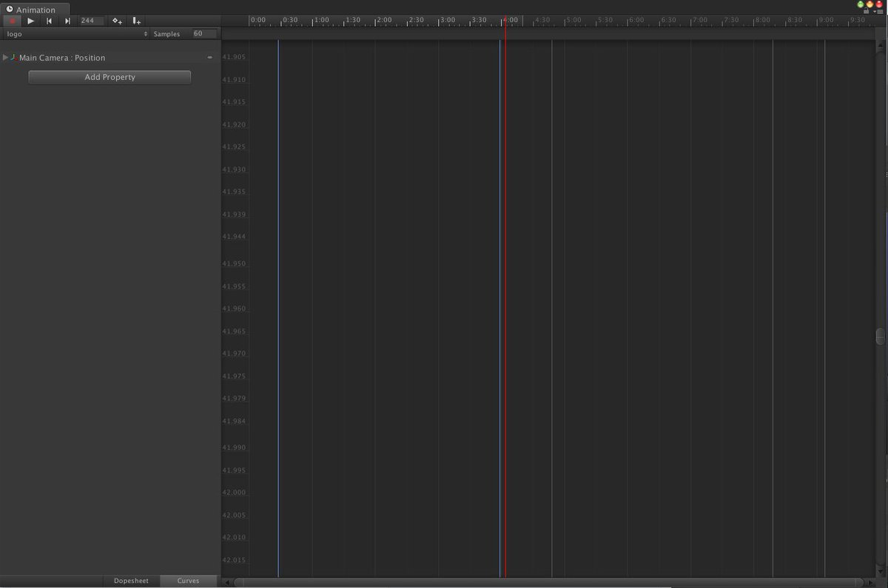Click the Add Property button
Screen dimensions: 888x588
coord(110,77)
